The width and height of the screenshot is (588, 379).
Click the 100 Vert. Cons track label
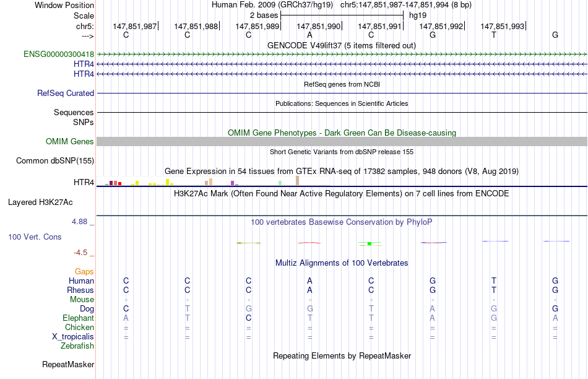(x=35, y=237)
